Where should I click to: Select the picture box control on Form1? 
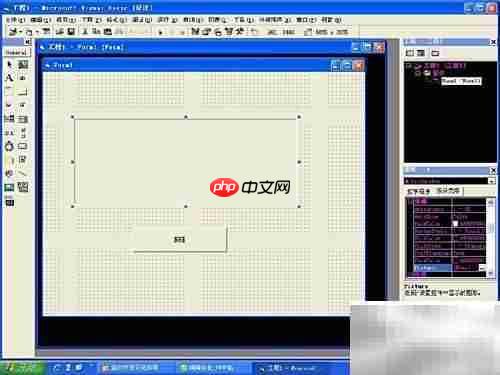186,162
